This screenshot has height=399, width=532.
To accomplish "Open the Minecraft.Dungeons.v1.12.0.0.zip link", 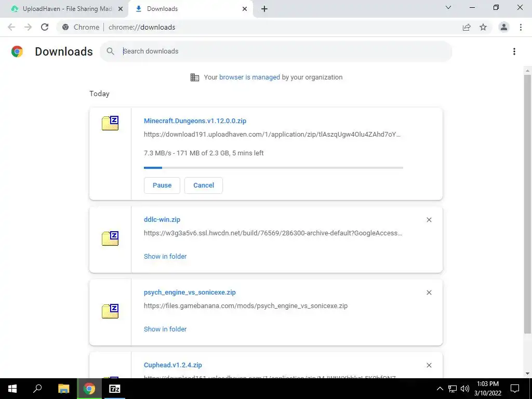I will (195, 121).
